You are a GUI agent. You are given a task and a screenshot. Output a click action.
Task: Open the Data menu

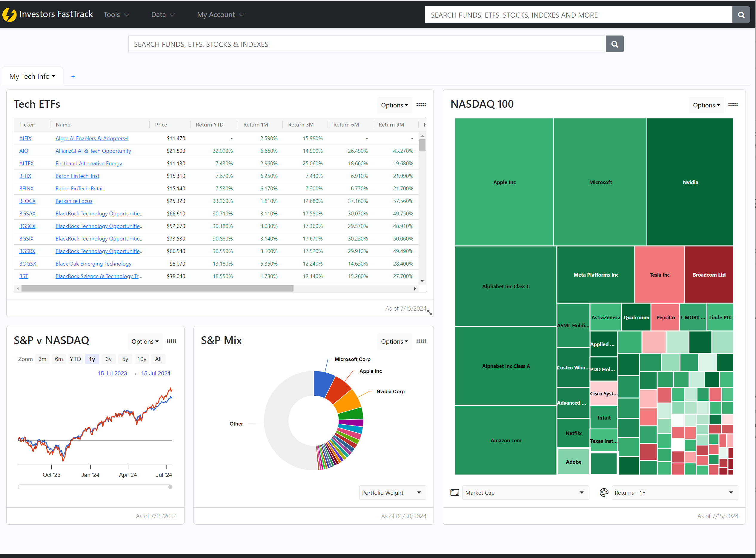pos(163,15)
